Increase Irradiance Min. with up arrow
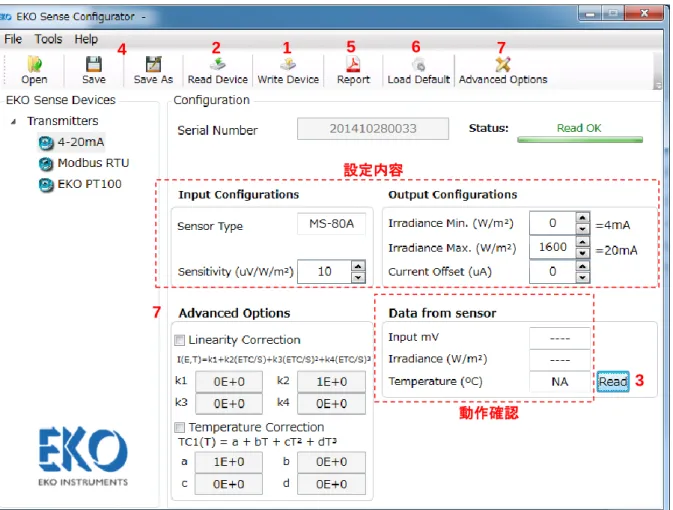 pyautogui.click(x=582, y=217)
